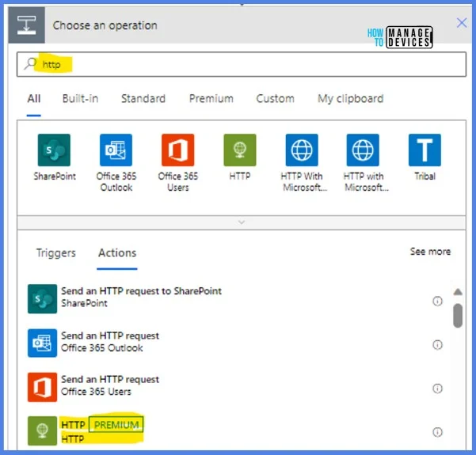Click the See more link
This screenshot has width=476, height=455.
point(430,251)
